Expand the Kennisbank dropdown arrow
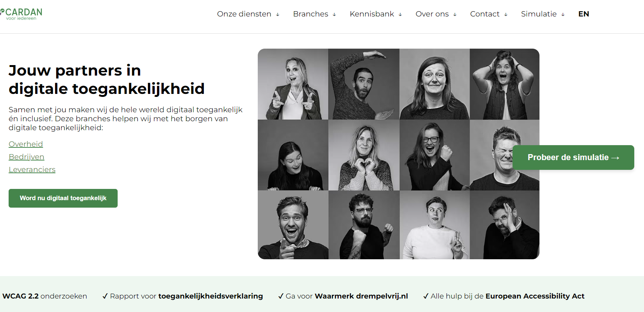The width and height of the screenshot is (644, 312). (x=400, y=15)
